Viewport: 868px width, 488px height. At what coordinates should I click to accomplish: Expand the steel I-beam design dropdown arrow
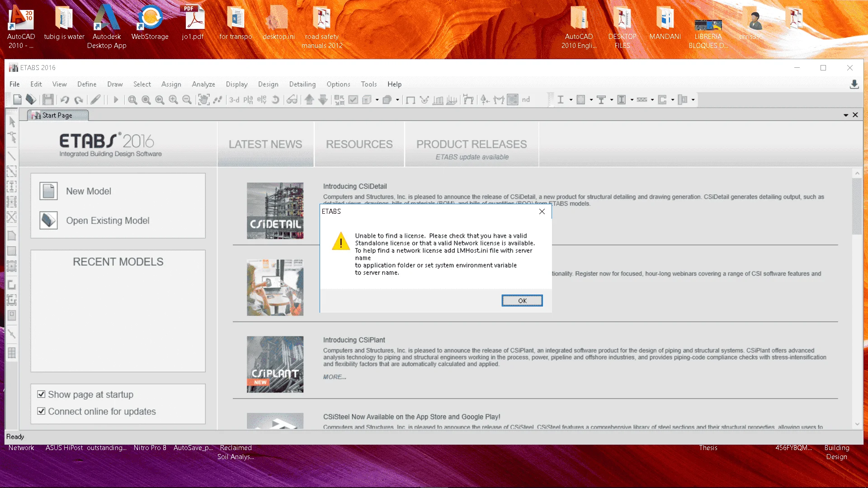click(x=571, y=100)
